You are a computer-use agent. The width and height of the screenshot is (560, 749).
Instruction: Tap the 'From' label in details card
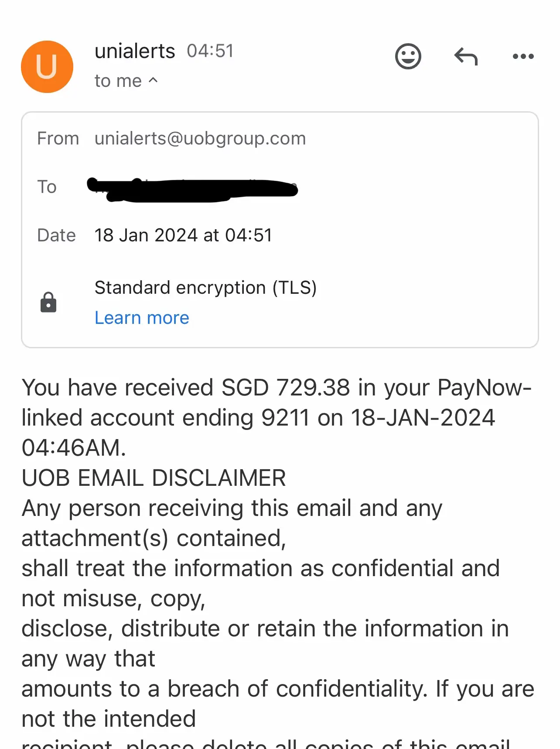click(x=58, y=138)
